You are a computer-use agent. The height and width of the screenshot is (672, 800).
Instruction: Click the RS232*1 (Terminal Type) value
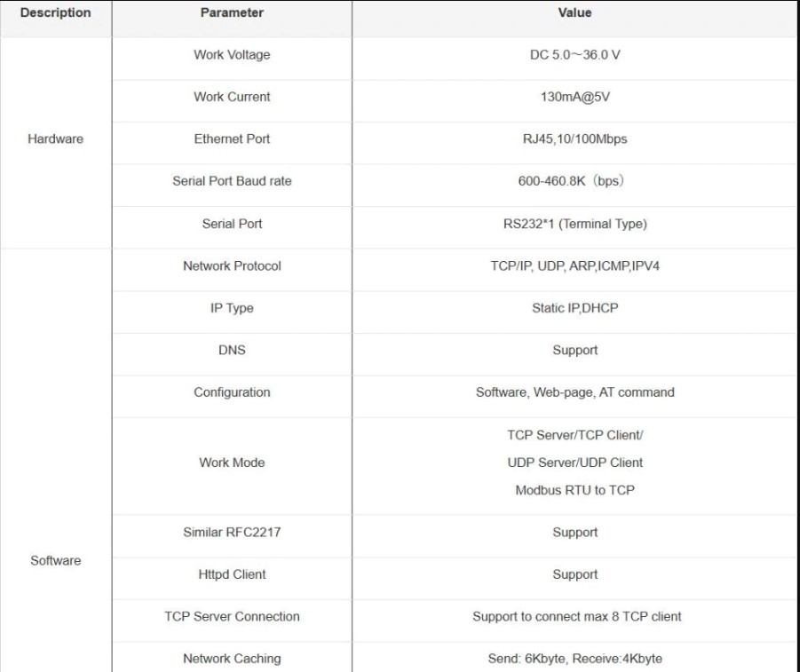point(575,224)
